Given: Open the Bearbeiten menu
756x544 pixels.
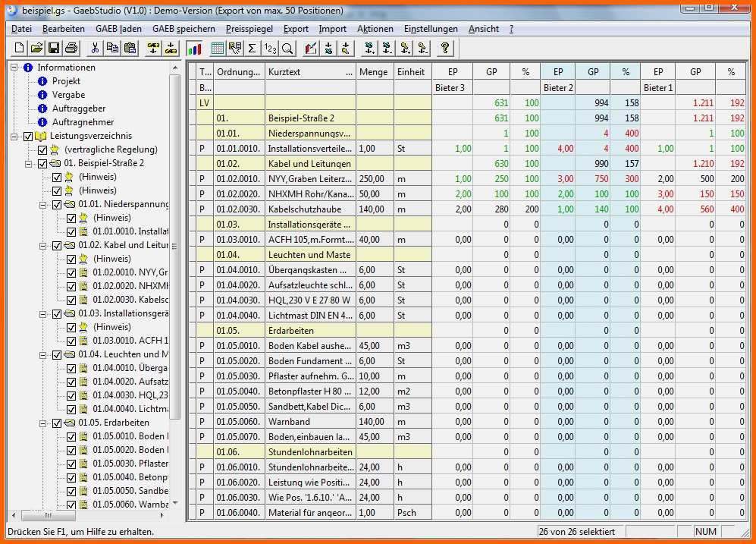Looking at the screenshot, I should (63, 29).
